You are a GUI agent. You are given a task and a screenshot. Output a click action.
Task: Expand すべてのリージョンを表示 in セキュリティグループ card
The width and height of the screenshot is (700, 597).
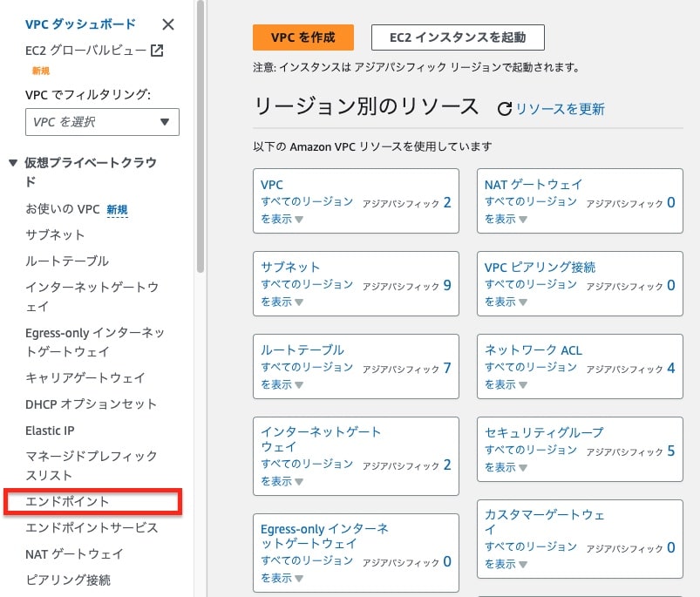click(531, 458)
